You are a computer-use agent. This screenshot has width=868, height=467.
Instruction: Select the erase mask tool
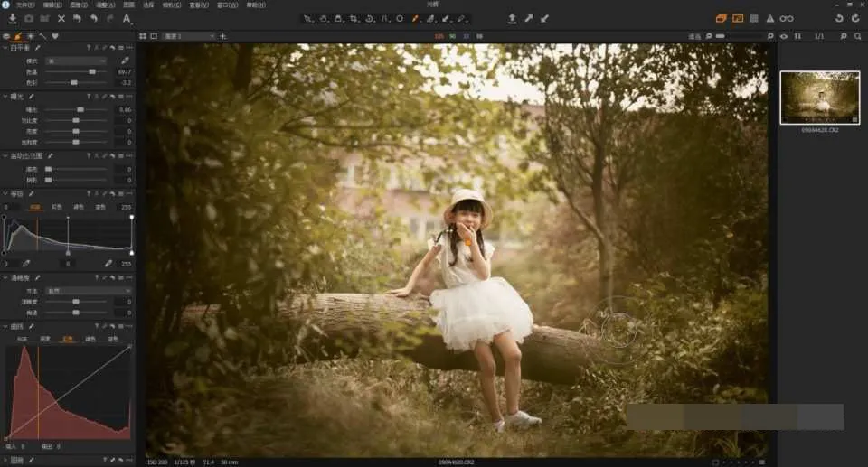(x=461, y=19)
